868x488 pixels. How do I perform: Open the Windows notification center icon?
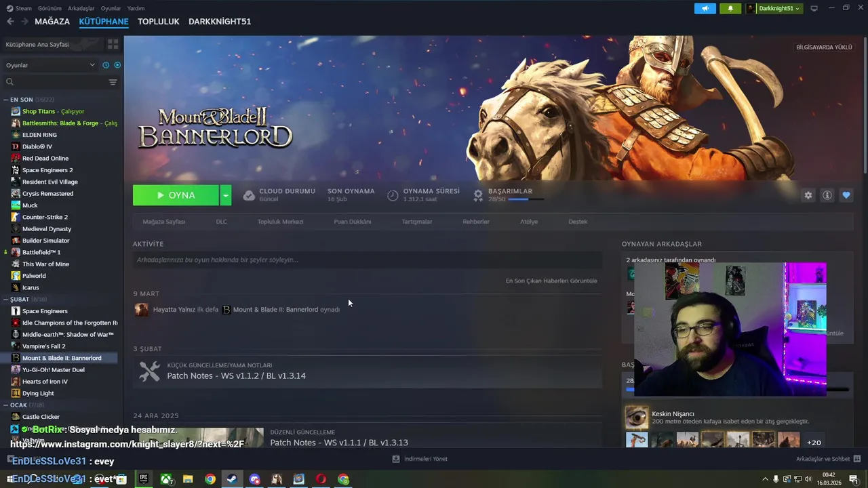[853, 479]
